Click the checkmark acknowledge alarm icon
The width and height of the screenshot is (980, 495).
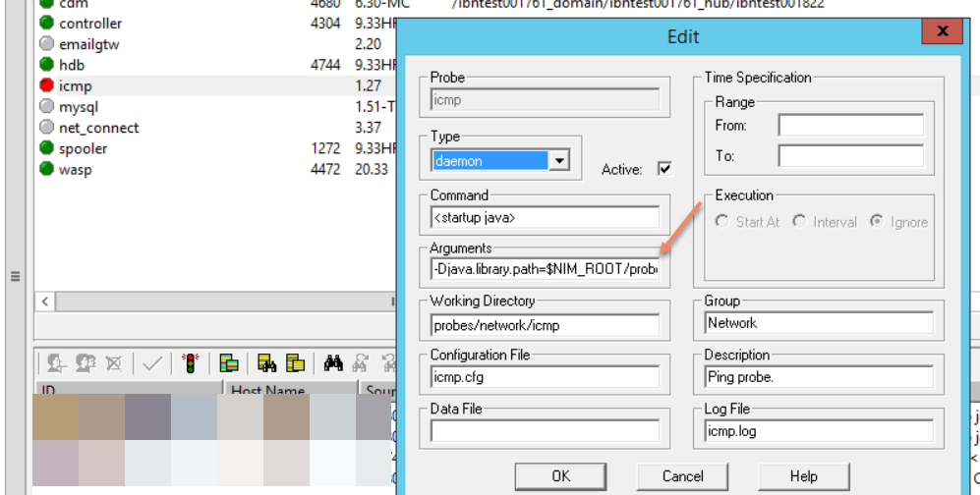pos(152,363)
